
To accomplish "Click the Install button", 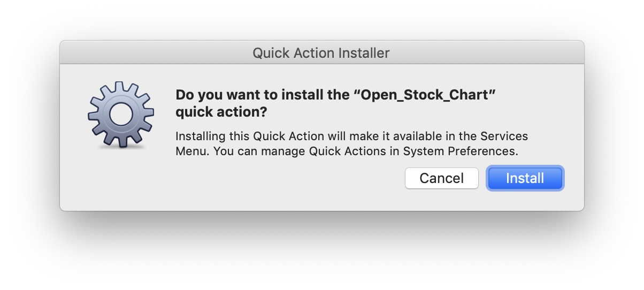I will [525, 178].
